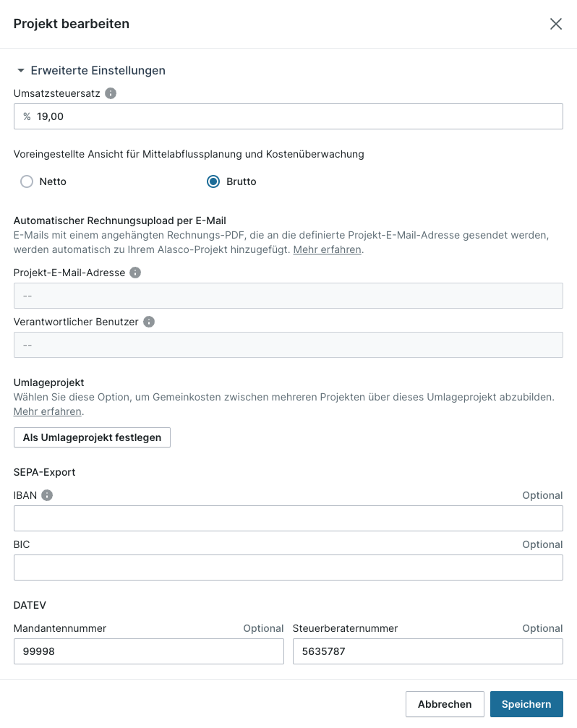Click into the BIC input field
This screenshot has height=728, width=577.
288,568
